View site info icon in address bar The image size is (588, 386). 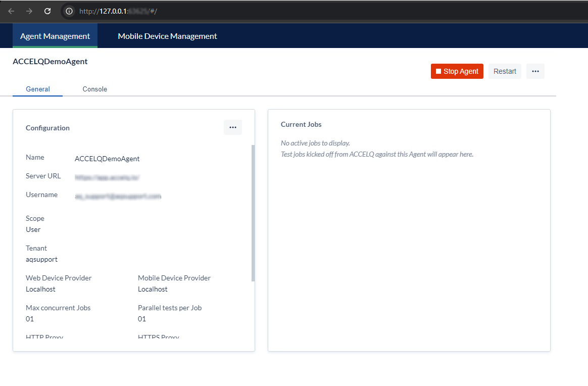(x=69, y=11)
